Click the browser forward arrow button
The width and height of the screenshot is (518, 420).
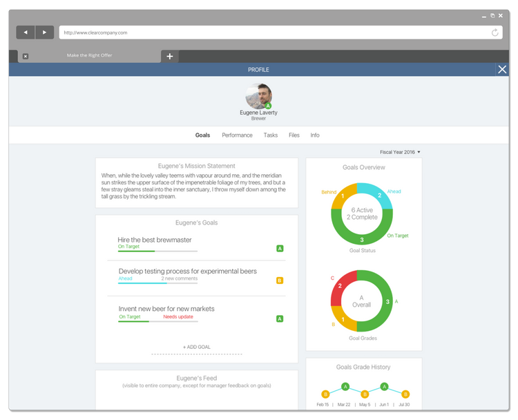coord(44,32)
